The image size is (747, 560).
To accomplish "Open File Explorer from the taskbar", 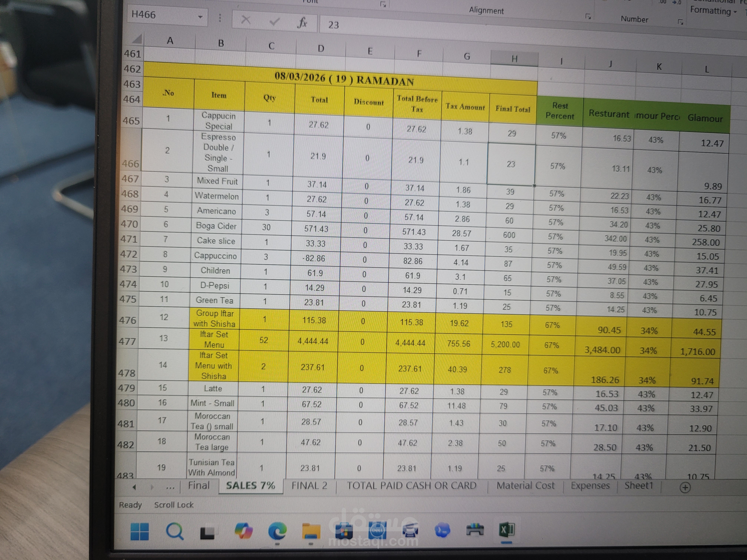I will click(x=311, y=531).
